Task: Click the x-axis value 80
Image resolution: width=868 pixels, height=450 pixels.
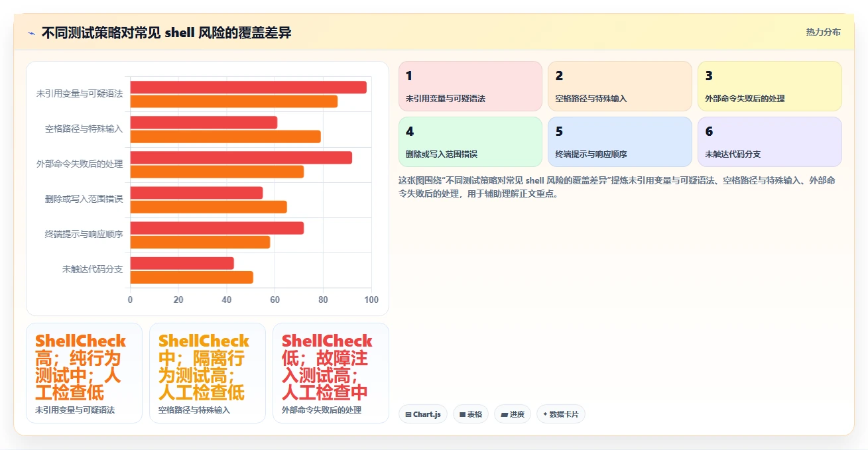Action: pyautogui.click(x=324, y=300)
